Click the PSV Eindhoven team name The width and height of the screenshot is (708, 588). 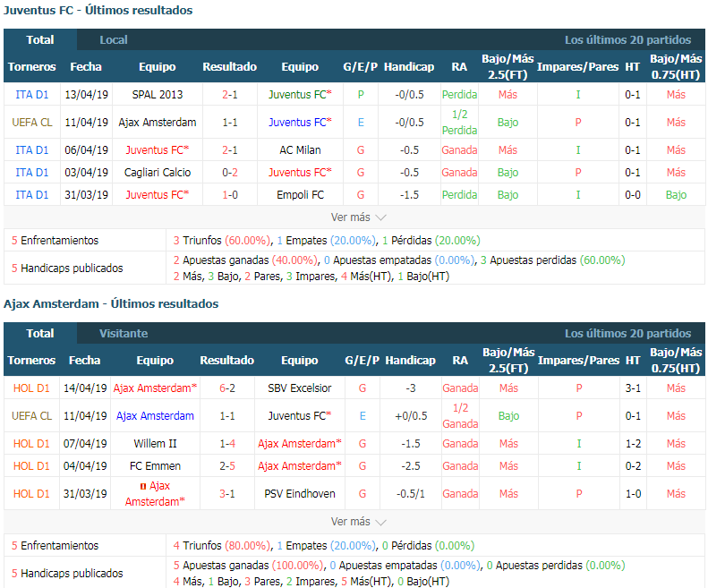pos(299,494)
